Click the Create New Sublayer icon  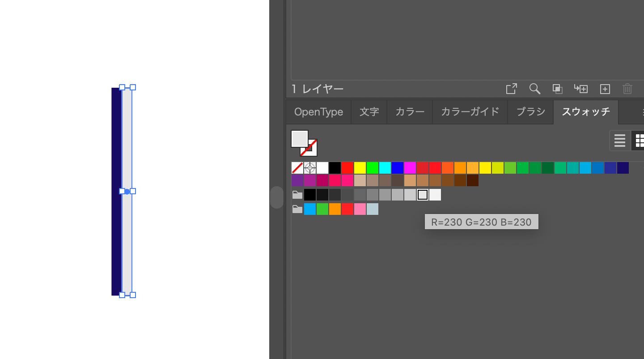(x=581, y=89)
